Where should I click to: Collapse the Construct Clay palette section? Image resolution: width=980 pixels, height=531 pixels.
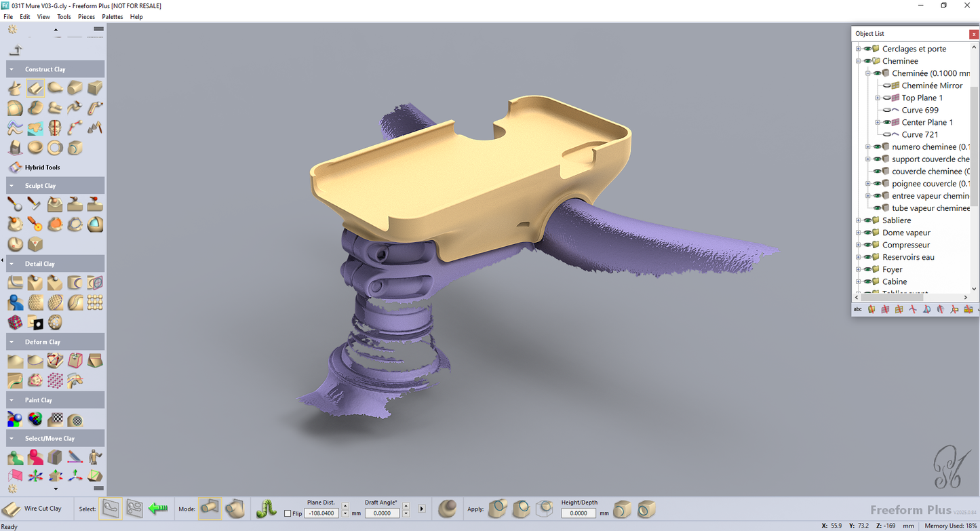pyautogui.click(x=12, y=69)
